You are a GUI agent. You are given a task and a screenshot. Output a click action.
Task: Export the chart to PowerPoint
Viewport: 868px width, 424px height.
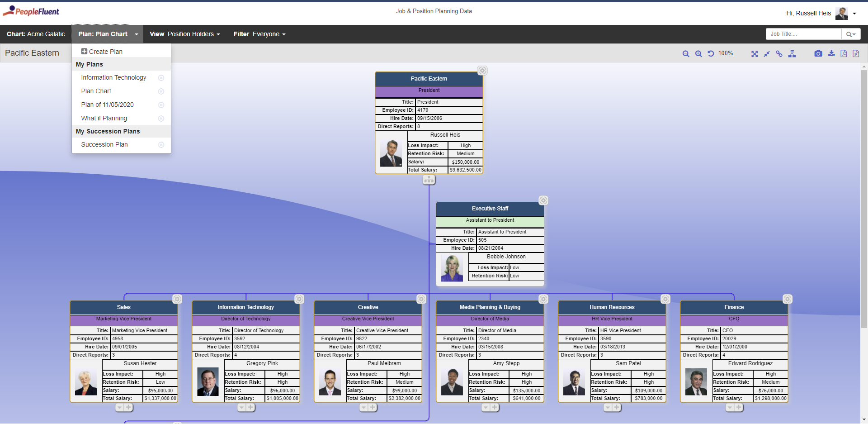pos(856,53)
